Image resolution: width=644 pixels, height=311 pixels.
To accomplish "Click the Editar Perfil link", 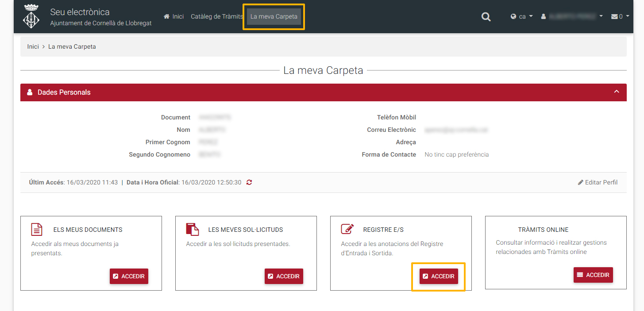I will coord(598,182).
